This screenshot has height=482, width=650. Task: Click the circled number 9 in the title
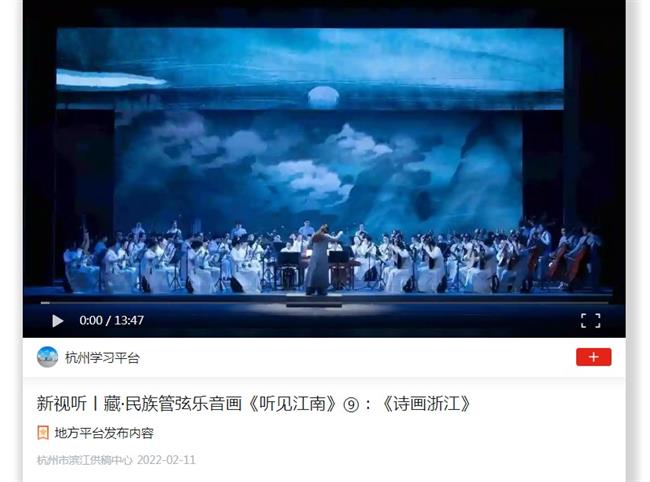point(351,405)
